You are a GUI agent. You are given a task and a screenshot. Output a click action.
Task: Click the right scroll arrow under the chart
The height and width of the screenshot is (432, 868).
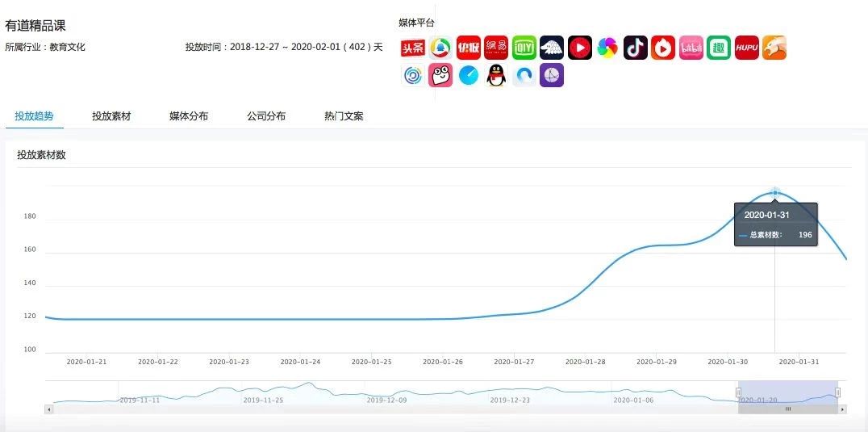click(x=842, y=409)
